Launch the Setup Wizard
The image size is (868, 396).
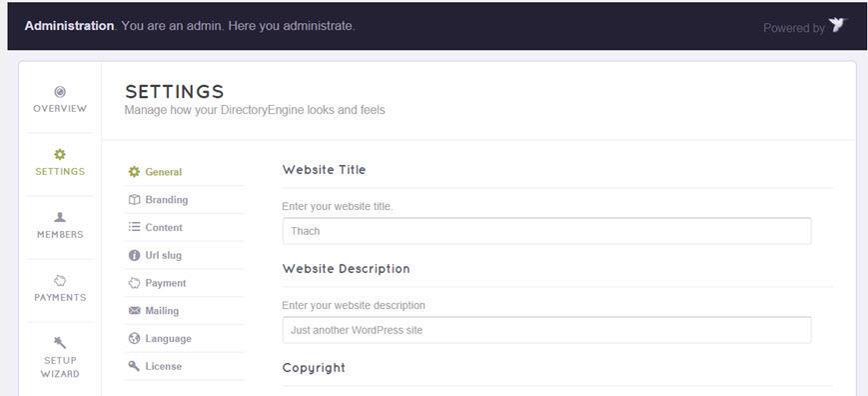[60, 367]
